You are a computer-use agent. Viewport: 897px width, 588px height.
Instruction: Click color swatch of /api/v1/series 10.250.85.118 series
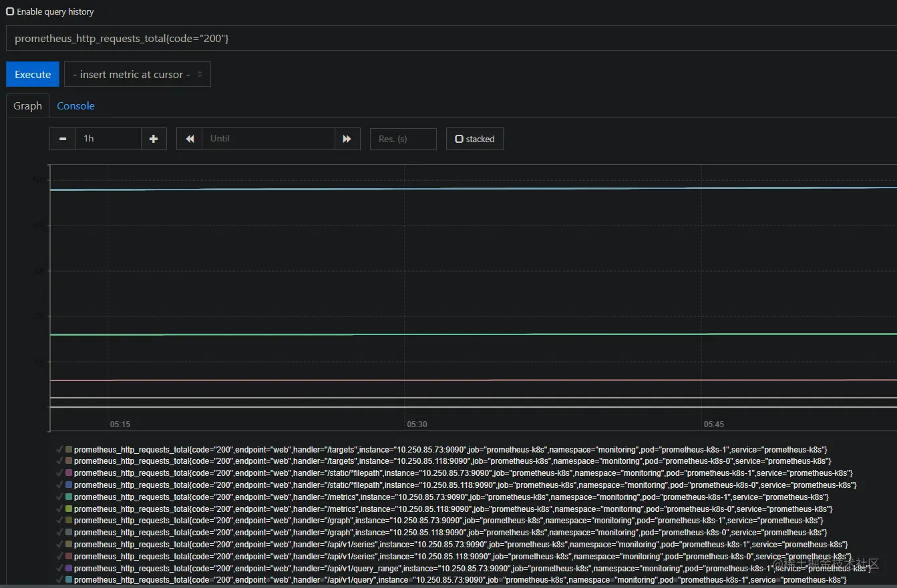(x=69, y=557)
